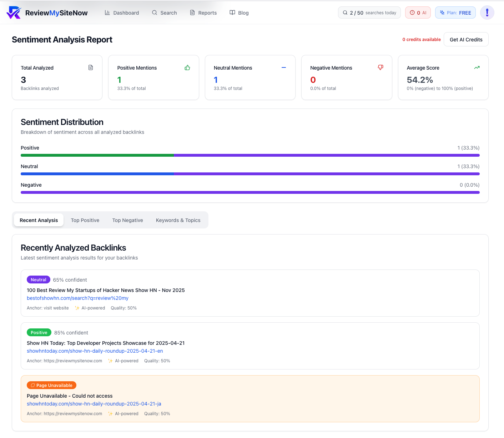Click the Page Unavailable status badge

click(x=51, y=385)
